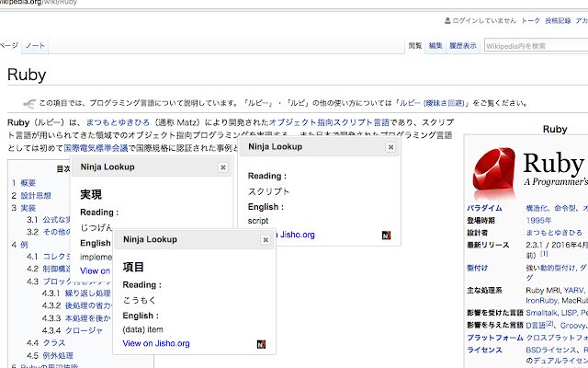Open the 国際電気標準会議 link
This screenshot has height=368, width=588.
96,148
